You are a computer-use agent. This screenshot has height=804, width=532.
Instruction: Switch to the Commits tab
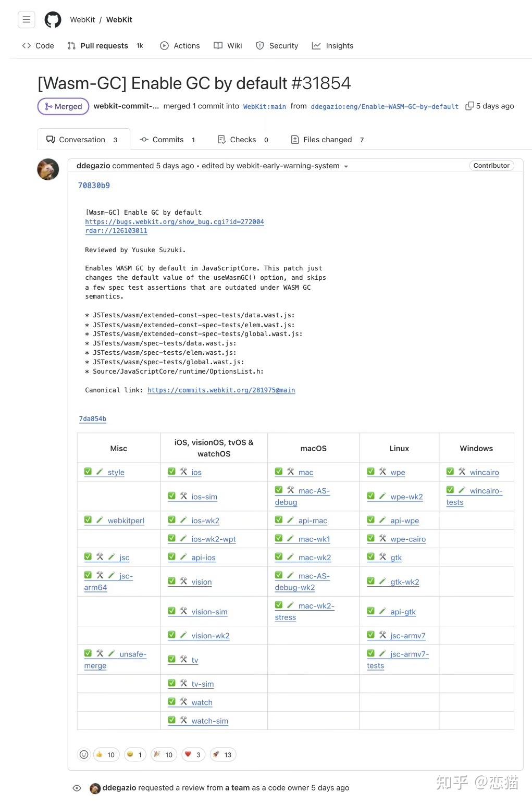(167, 140)
